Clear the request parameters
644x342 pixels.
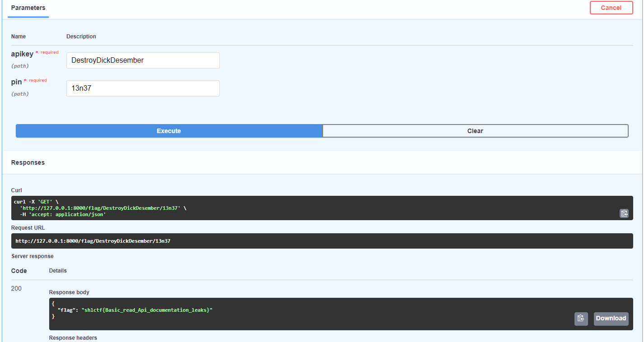point(475,131)
